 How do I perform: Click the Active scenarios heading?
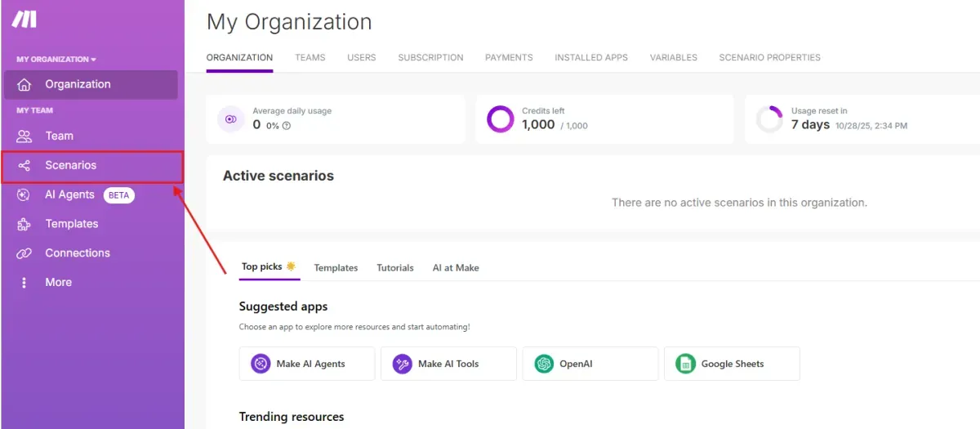[278, 176]
